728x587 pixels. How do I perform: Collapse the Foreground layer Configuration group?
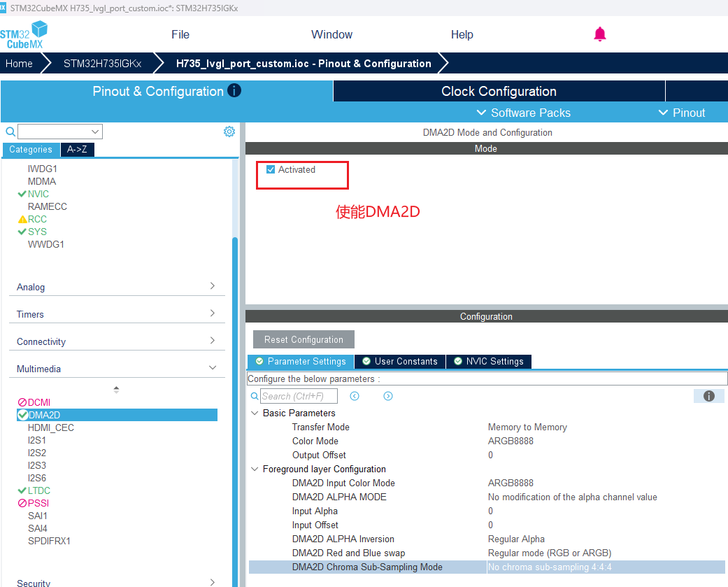[255, 469]
